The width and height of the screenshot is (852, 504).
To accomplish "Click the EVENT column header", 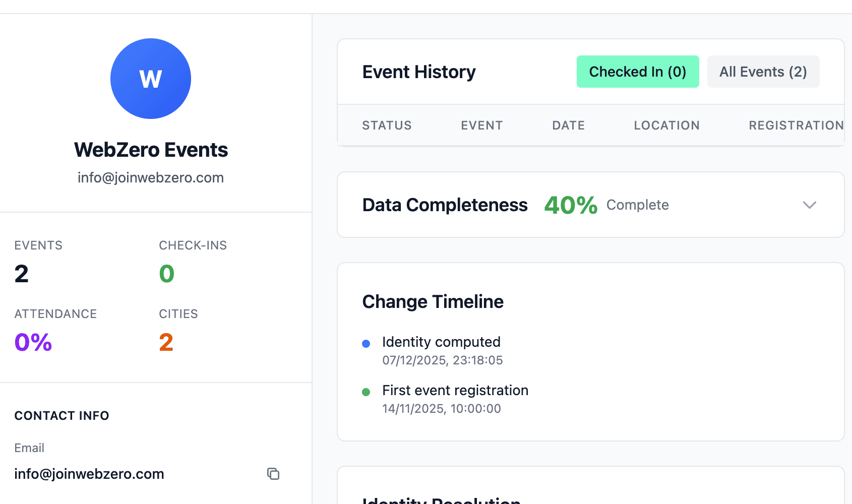I will click(482, 125).
